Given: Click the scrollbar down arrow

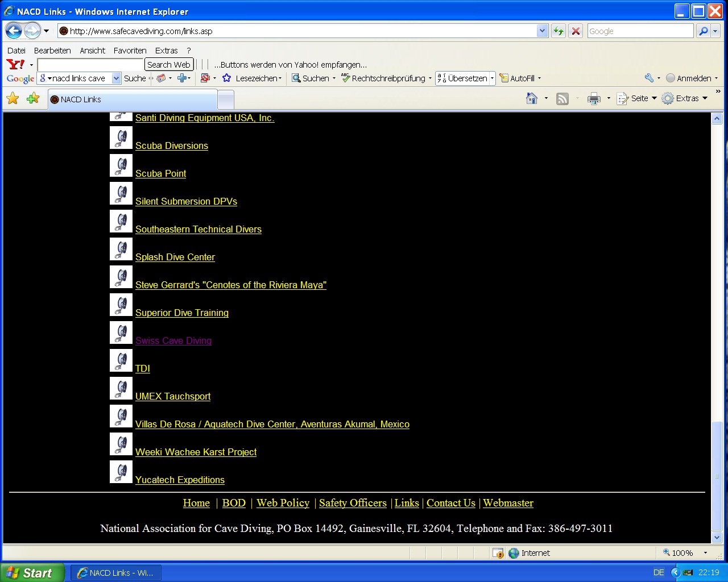Looking at the screenshot, I should [x=717, y=537].
